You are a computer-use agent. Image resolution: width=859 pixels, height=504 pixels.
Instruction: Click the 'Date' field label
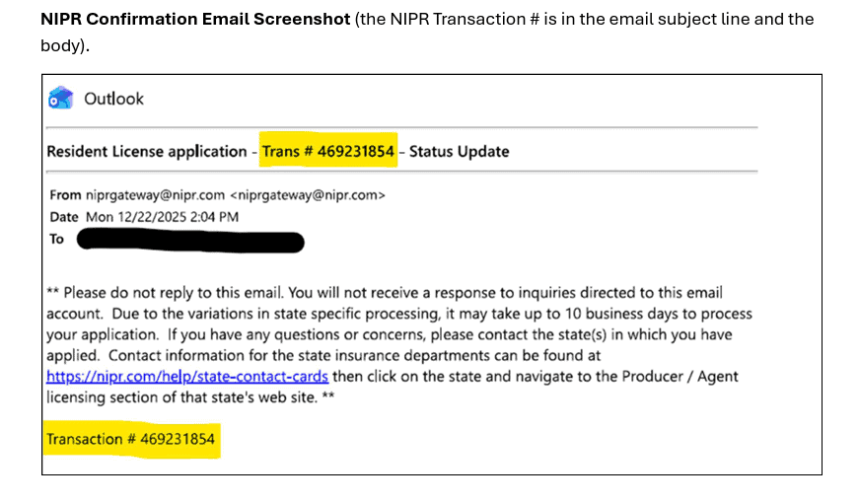(65, 217)
